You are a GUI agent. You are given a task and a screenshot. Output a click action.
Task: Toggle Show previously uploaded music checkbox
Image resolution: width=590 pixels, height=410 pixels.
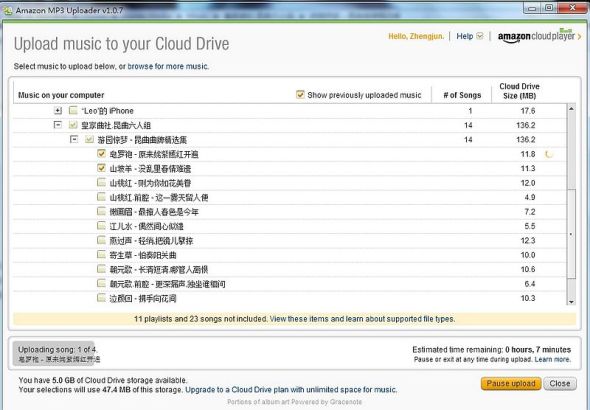[300, 94]
